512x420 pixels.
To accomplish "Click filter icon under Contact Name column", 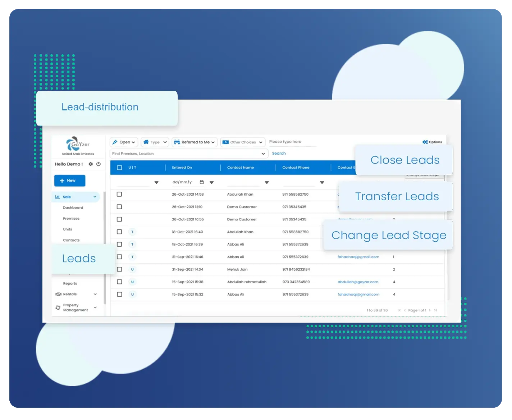I will [267, 183].
